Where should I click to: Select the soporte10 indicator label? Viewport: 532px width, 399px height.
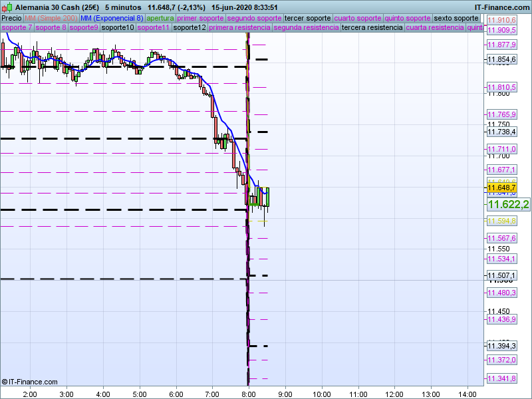[118, 27]
